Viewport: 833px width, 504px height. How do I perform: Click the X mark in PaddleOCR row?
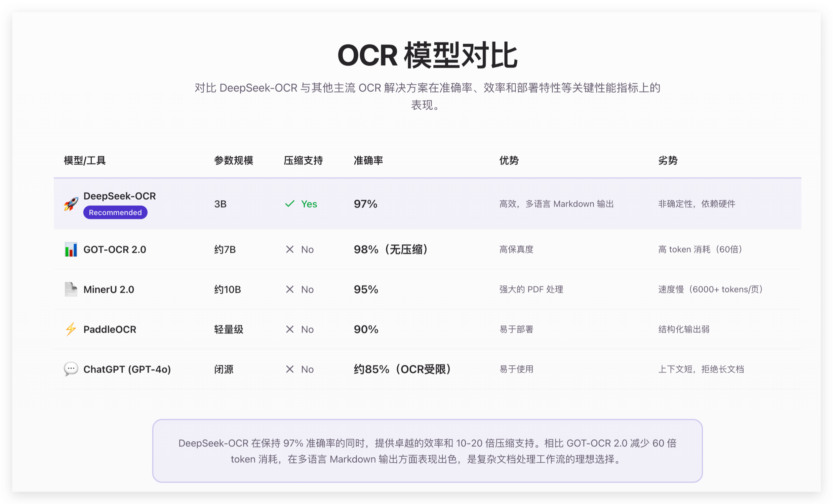point(290,329)
